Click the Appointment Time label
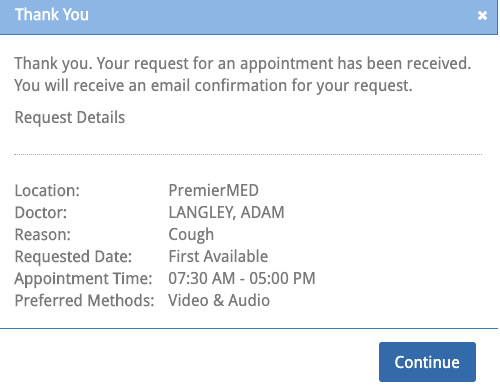This screenshot has height=389, width=500. click(83, 278)
